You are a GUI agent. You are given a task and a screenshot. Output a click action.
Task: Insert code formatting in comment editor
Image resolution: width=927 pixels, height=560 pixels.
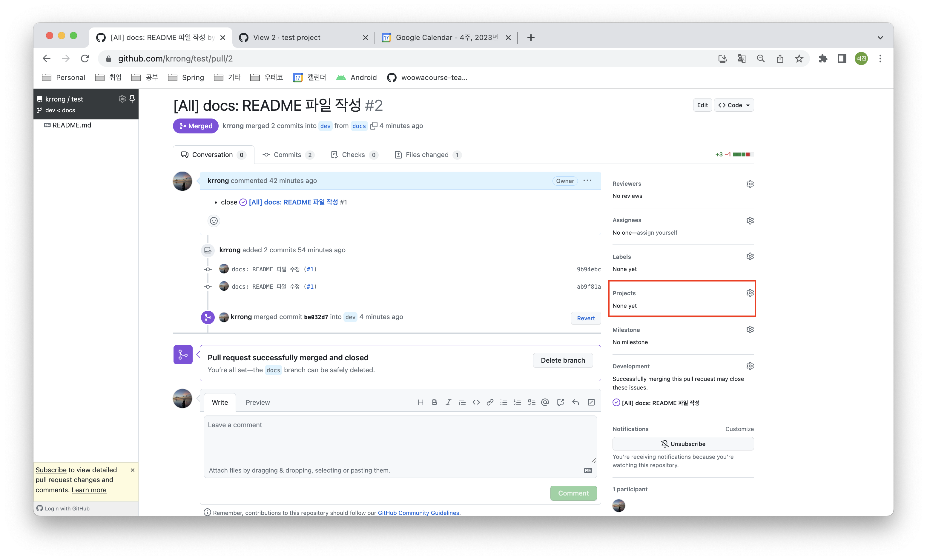pyautogui.click(x=476, y=402)
